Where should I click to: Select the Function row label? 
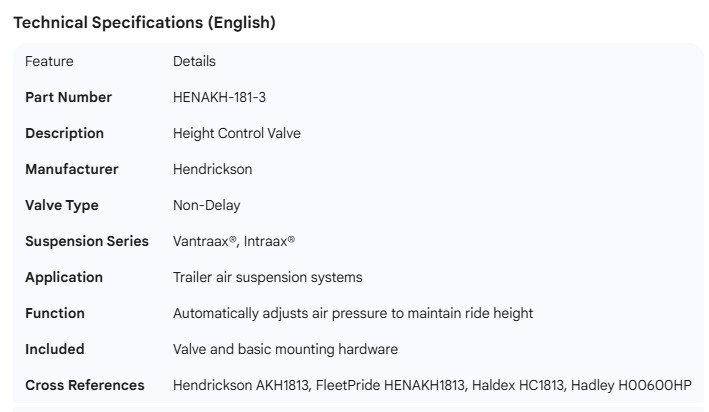pos(54,313)
